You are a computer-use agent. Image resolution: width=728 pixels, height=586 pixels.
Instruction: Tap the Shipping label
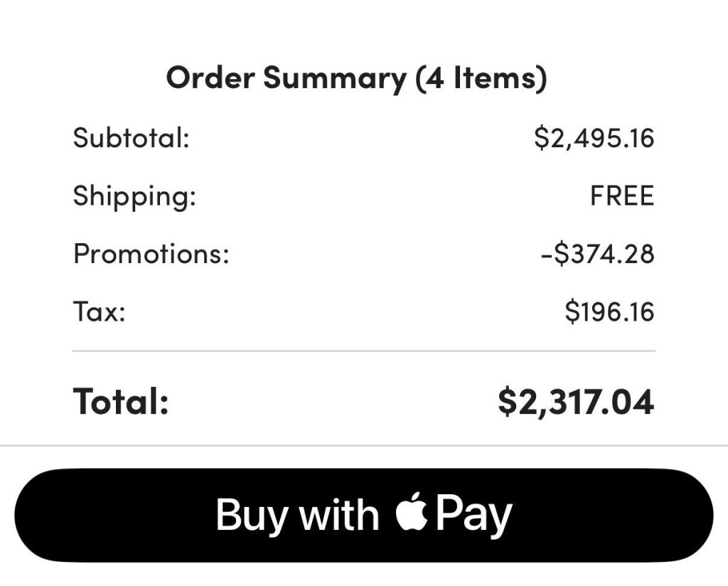(134, 196)
